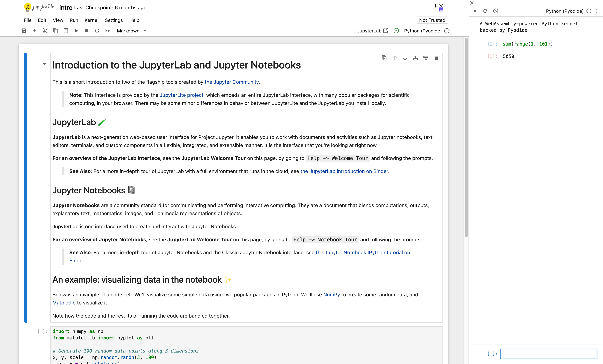Viewport: 603px width, 364px height.
Task: Clear the console panel cells
Action: (x=496, y=11)
